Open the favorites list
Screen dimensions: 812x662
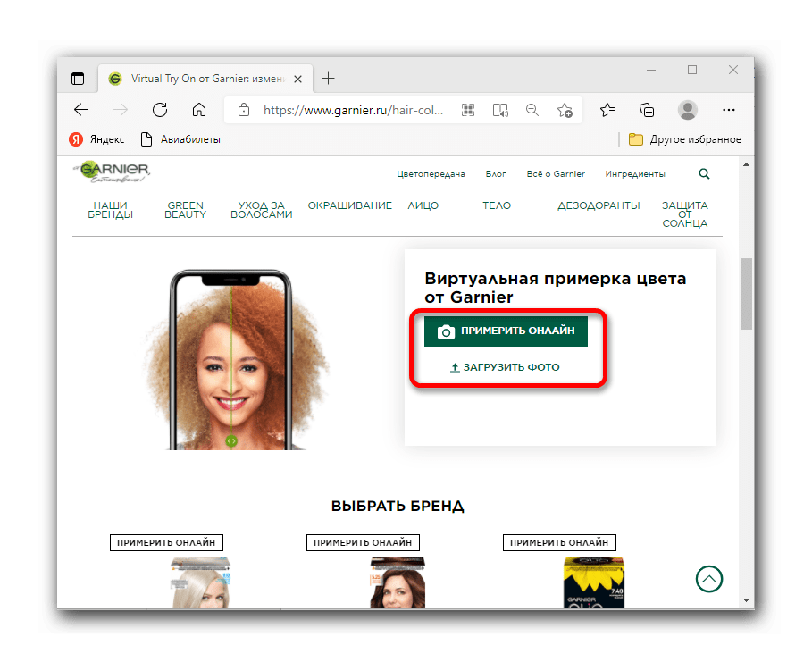(x=607, y=110)
